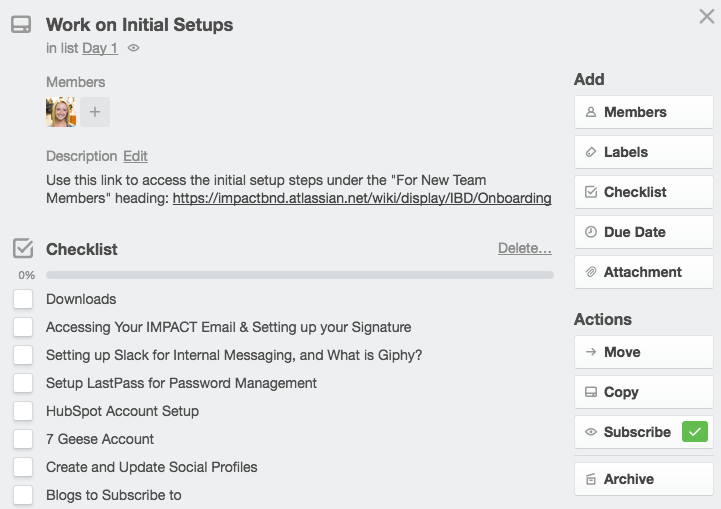
Task: Click the watching eye icon near Day 1
Action: tap(133, 48)
